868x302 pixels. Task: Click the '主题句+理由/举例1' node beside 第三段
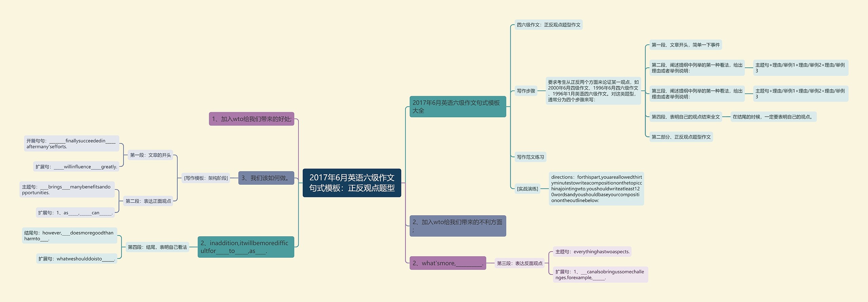(801, 94)
